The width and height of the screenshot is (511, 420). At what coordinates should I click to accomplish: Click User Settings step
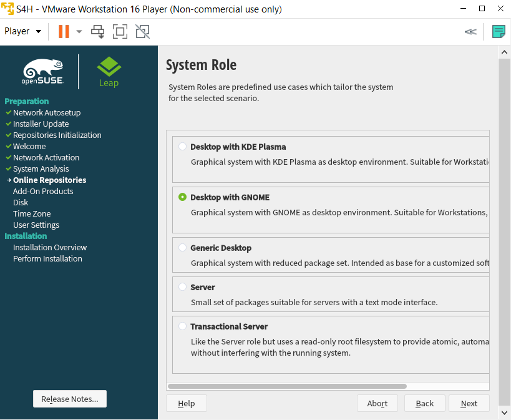[x=36, y=225]
